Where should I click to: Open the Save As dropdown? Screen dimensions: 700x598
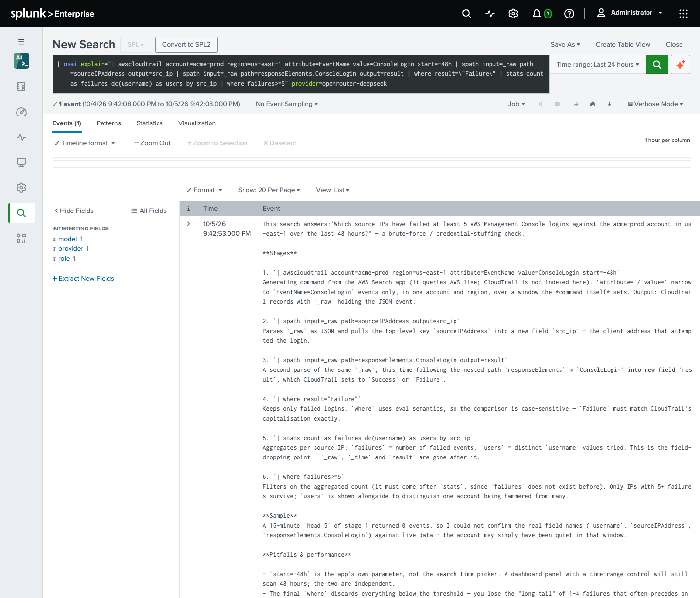coord(565,44)
